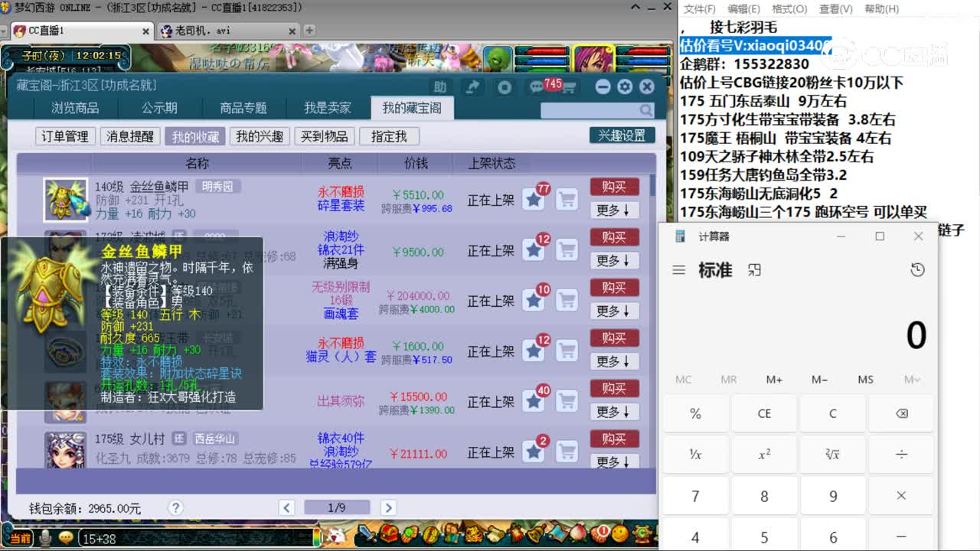
Task: Click the microphone icon on the bottom chat bar
Action: (x=44, y=538)
